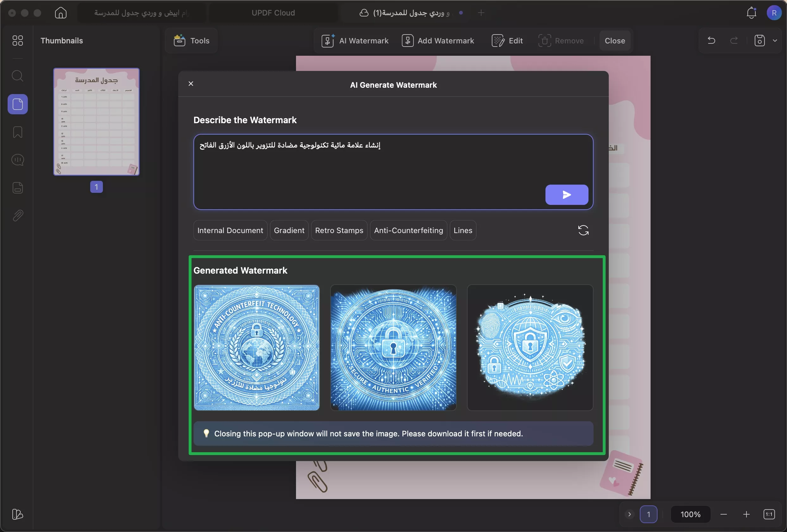This screenshot has height=532, width=787.
Task: Open the Tools menu
Action: (191, 41)
